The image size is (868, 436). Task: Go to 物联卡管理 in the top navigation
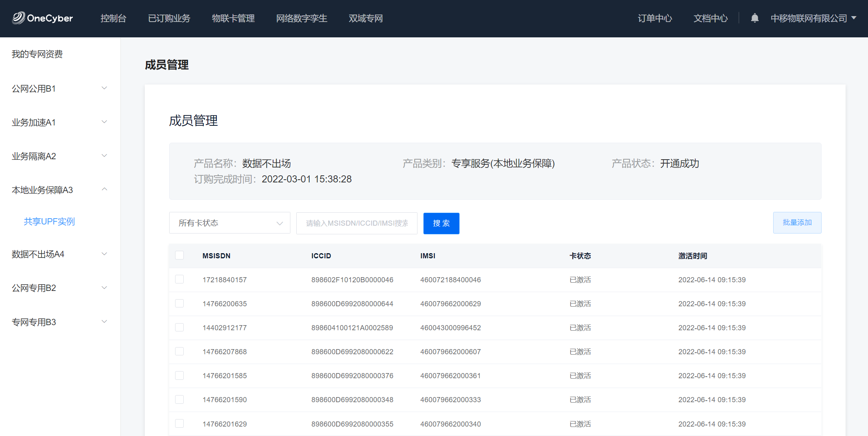tap(233, 18)
